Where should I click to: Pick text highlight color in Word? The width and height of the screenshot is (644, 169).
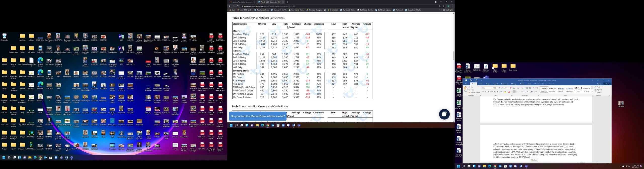coord(505,92)
